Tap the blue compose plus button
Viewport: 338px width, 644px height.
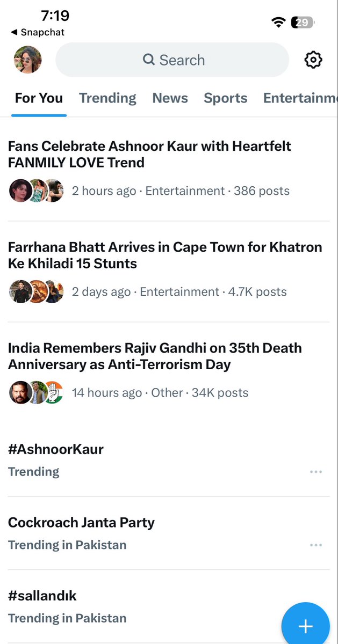(305, 625)
